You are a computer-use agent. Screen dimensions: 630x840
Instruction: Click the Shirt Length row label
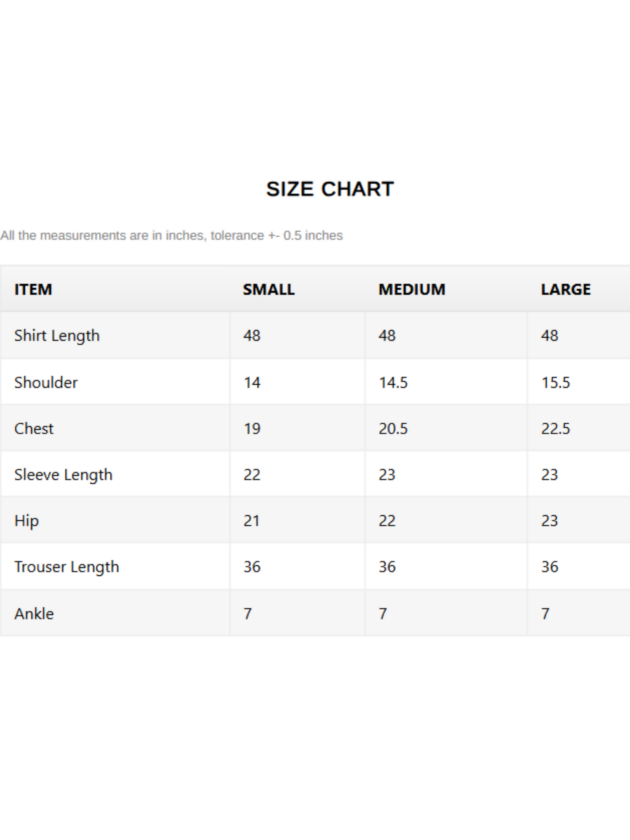[x=57, y=336]
